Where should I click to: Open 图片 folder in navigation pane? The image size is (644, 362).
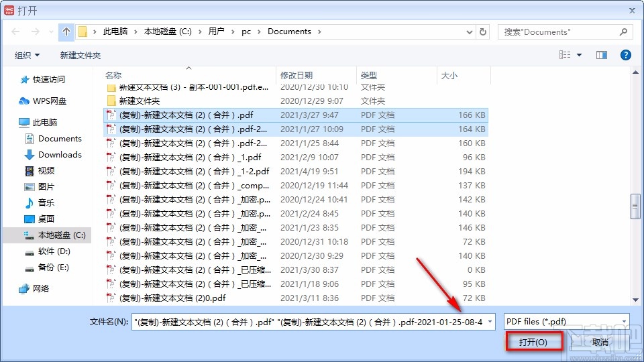click(x=40, y=187)
